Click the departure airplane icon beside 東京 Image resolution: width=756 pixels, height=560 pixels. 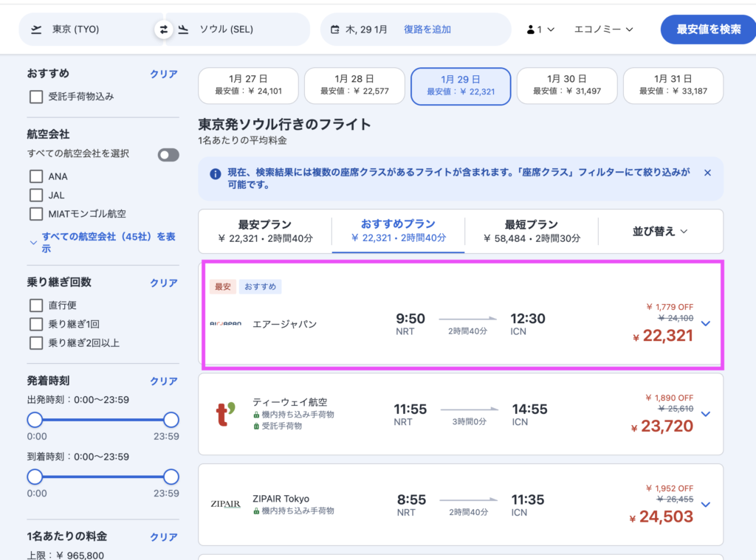click(x=36, y=28)
